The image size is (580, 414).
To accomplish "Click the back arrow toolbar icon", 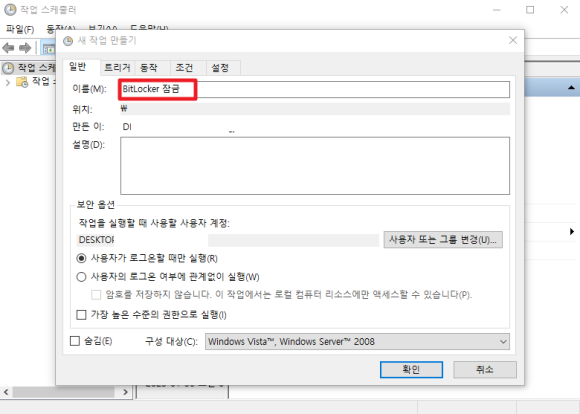I will 8,48.
